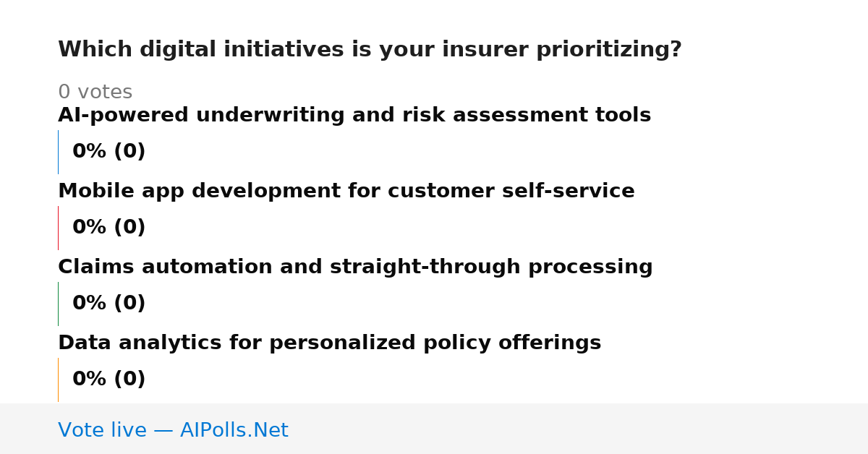Pick Claims automation and straight-through processing option
This screenshot has width=868, height=454.
tap(355, 267)
